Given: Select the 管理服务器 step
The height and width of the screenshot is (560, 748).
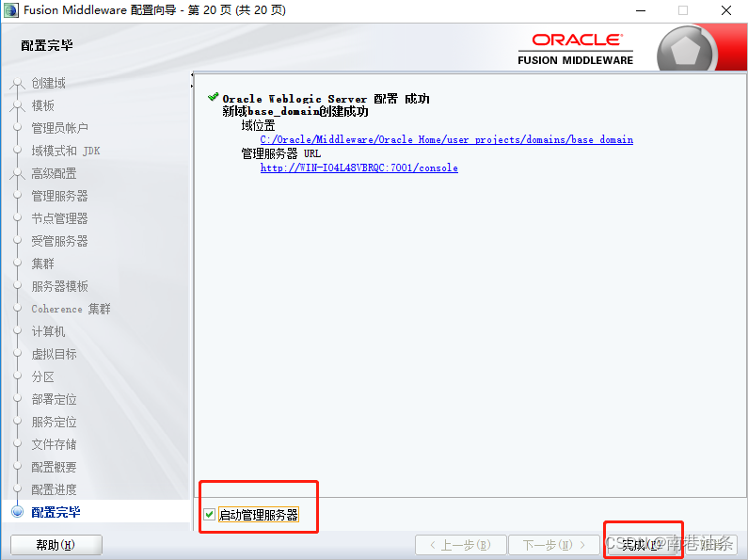Looking at the screenshot, I should (x=59, y=196).
